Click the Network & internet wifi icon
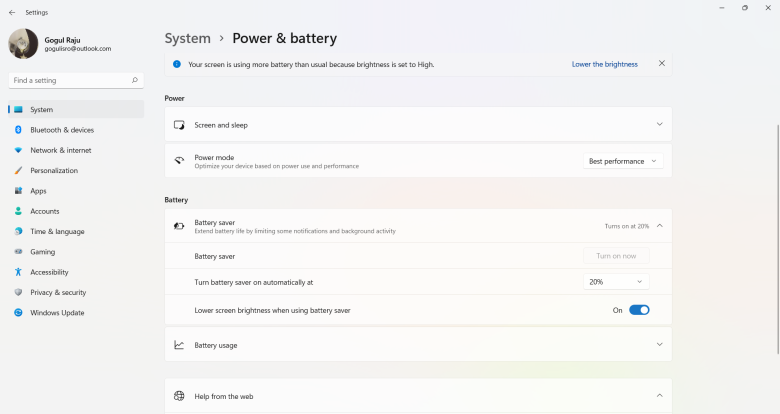The image size is (780, 414). [x=18, y=150]
